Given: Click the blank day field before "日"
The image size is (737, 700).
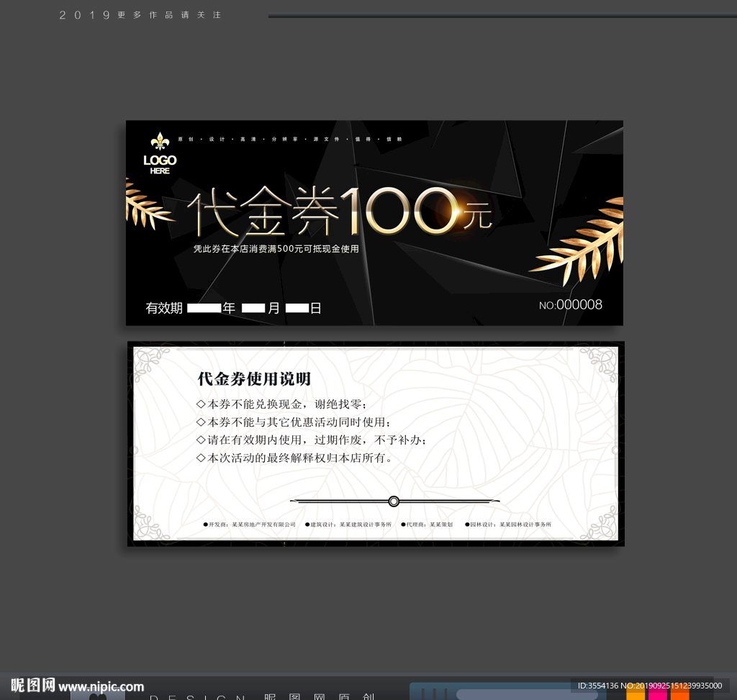Looking at the screenshot, I should point(297,308).
